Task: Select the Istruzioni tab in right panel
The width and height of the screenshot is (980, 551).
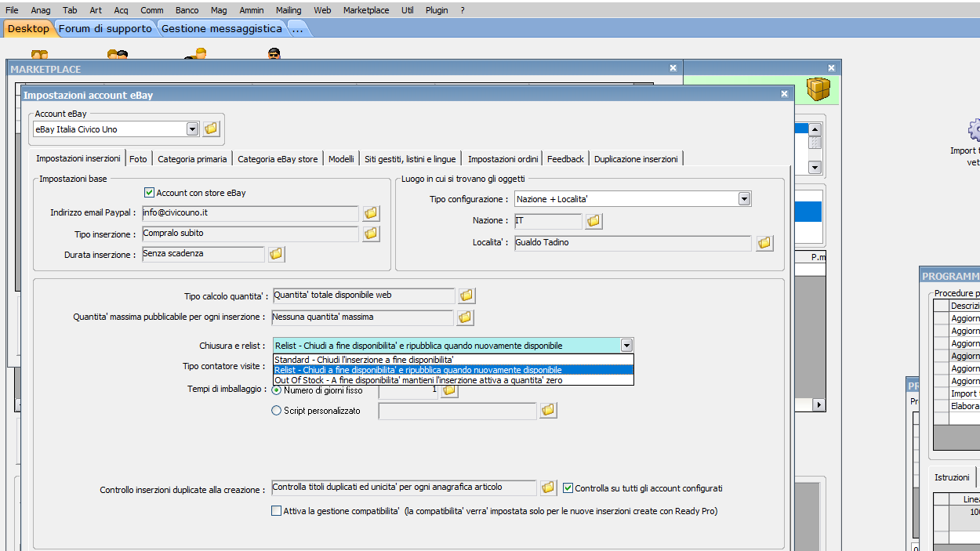Action: point(952,477)
